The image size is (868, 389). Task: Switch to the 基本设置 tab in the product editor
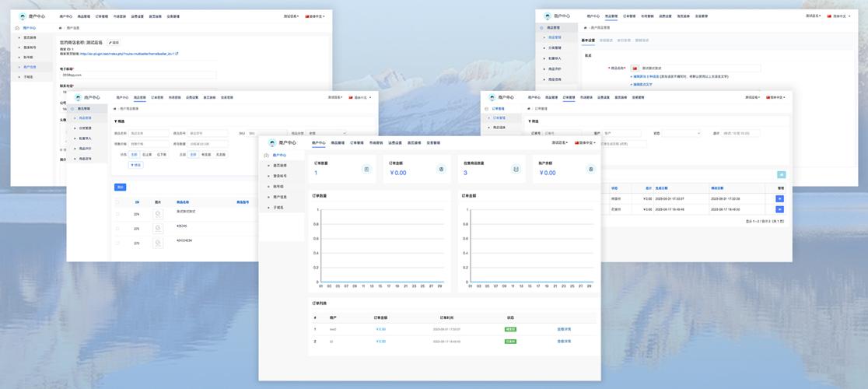588,40
